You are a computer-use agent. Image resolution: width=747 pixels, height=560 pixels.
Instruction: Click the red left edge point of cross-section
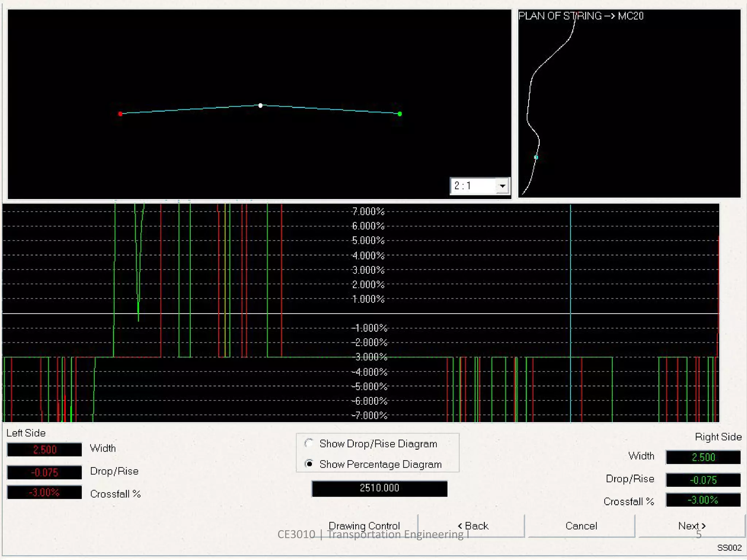(120, 114)
